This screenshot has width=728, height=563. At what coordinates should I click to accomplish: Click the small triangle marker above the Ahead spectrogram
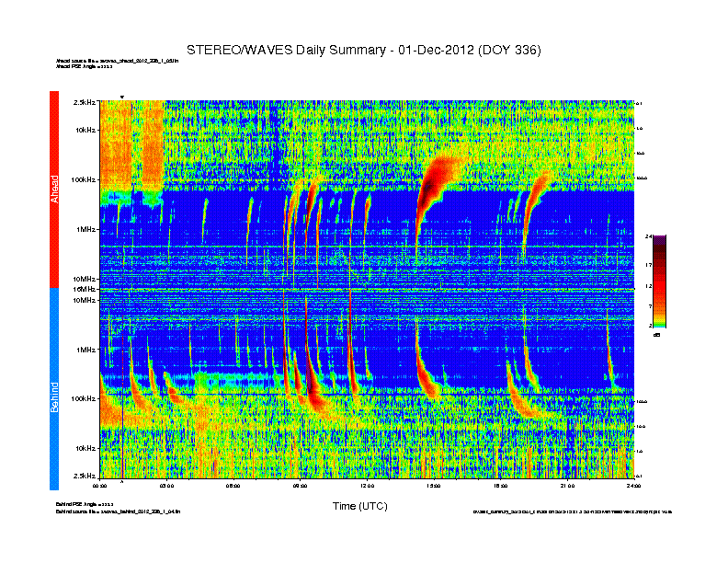click(x=122, y=97)
